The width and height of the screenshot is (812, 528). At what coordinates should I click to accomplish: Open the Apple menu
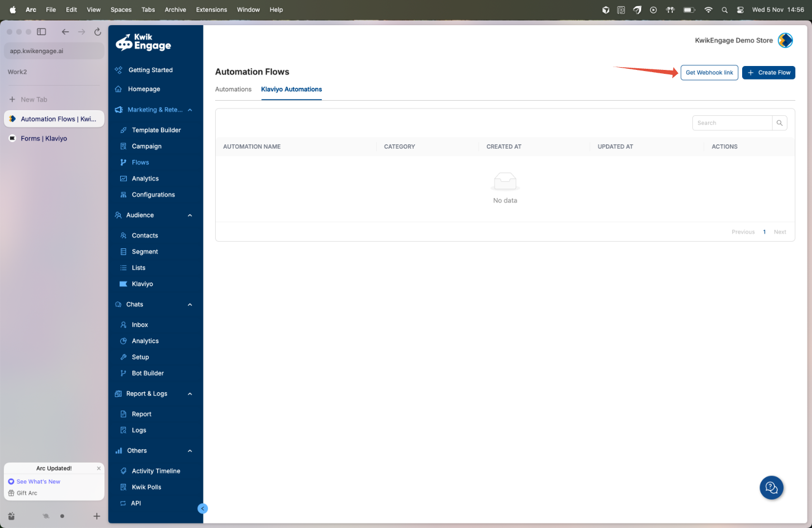click(x=13, y=10)
